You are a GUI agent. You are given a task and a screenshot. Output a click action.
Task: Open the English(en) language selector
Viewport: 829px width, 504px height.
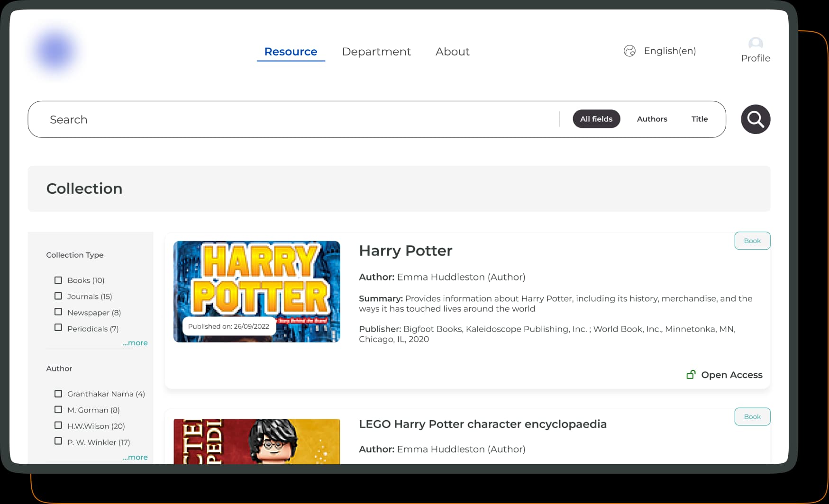coord(670,51)
